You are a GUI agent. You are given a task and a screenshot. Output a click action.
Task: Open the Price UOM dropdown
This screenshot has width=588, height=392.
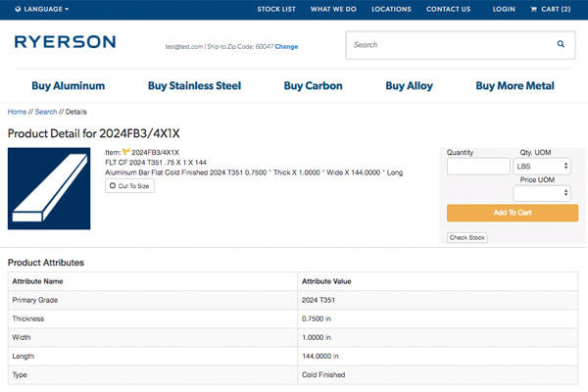tap(542, 193)
